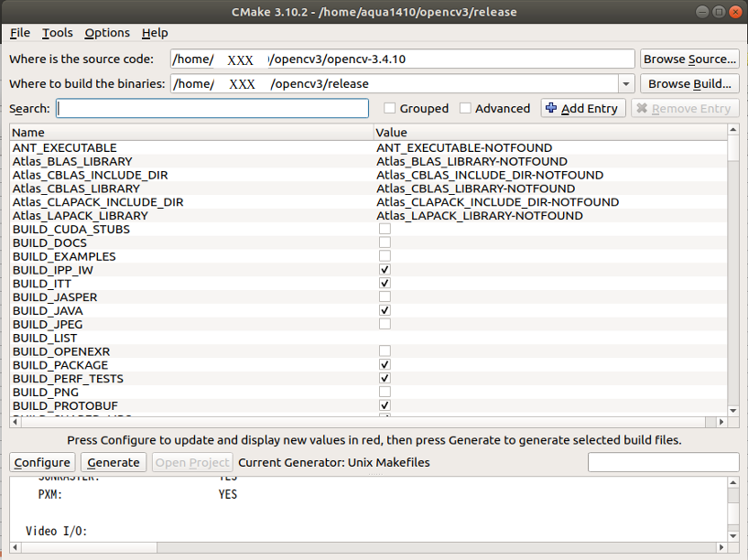
Task: Minimize the CMake window
Action: point(702,12)
